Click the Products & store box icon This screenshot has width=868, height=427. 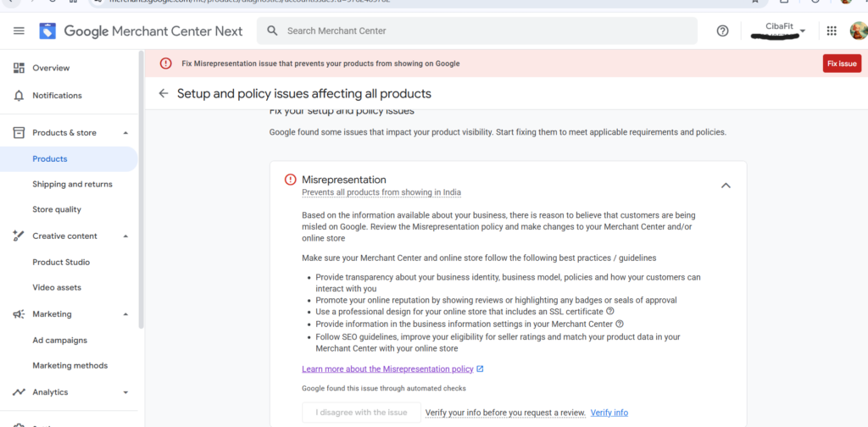point(19,133)
